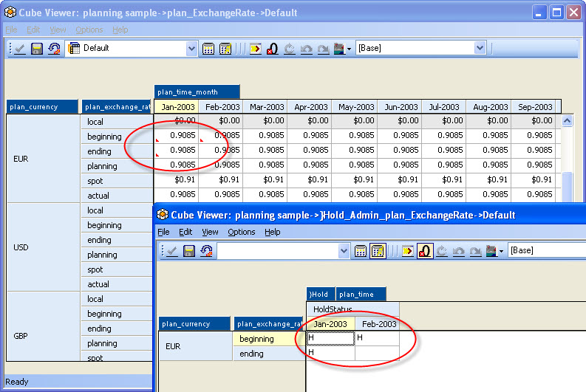Open File menu in Hold_Admin window
The image size is (586, 392).
coord(163,233)
